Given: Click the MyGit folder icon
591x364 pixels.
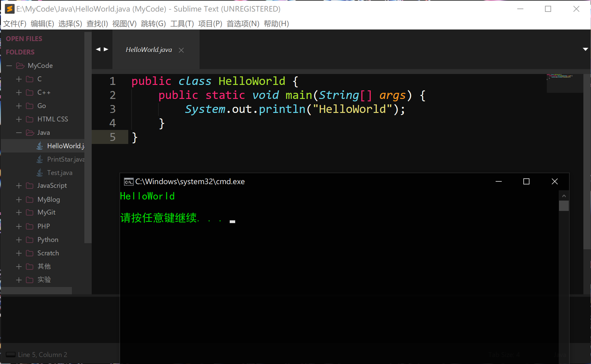Looking at the screenshot, I should click(x=30, y=212).
